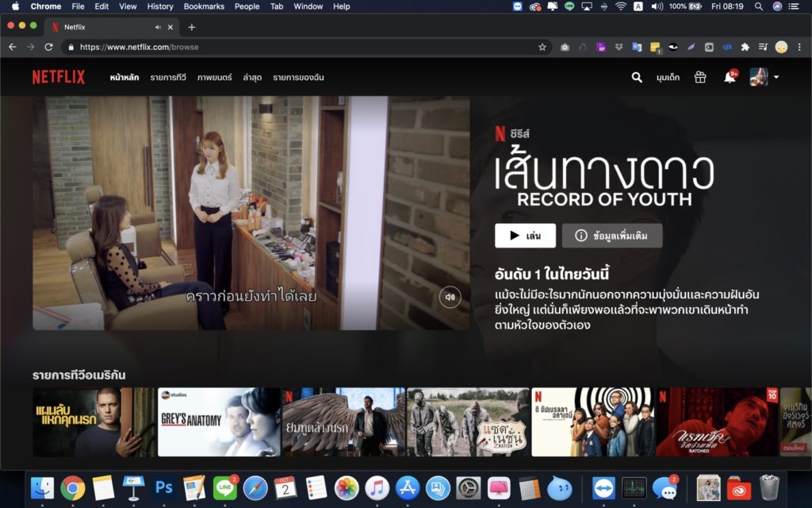Open the Netflix notifications bell
This screenshot has height=508, width=812.
(730, 77)
